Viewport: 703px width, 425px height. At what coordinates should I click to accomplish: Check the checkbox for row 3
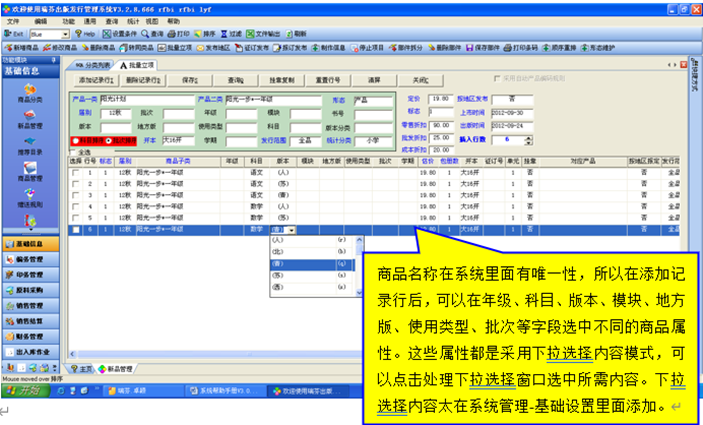[75, 195]
